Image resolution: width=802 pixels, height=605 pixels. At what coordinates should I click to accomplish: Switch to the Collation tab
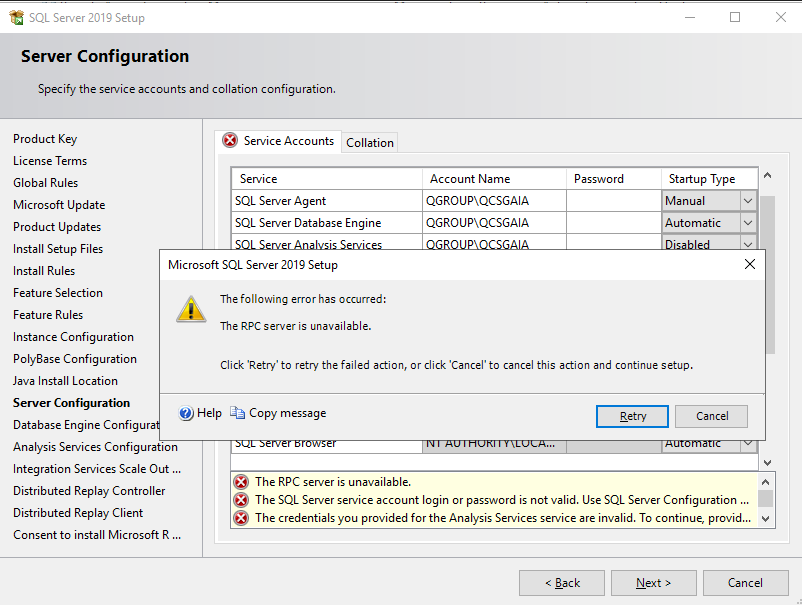[370, 143]
